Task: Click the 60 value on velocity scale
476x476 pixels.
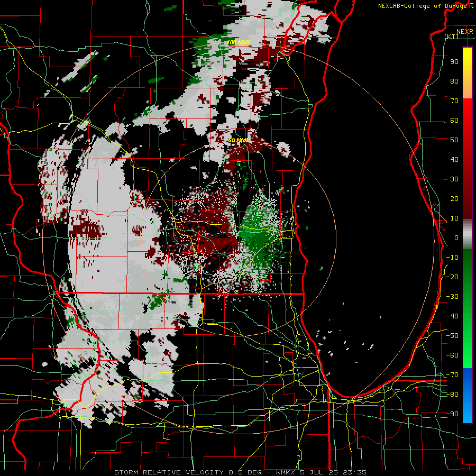Action: pyautogui.click(x=454, y=121)
